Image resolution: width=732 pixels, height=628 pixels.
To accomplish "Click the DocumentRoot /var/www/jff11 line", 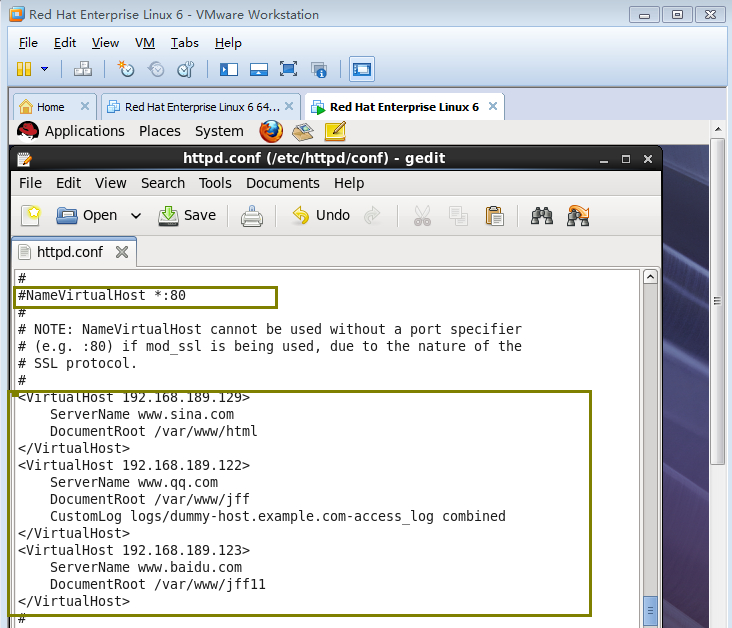I will [158, 584].
